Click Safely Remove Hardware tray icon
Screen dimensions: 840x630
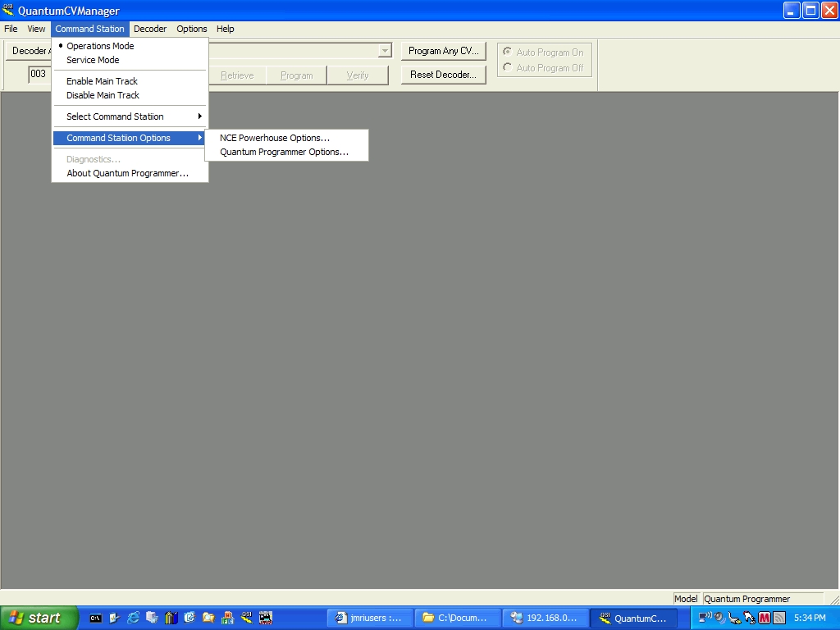734,619
